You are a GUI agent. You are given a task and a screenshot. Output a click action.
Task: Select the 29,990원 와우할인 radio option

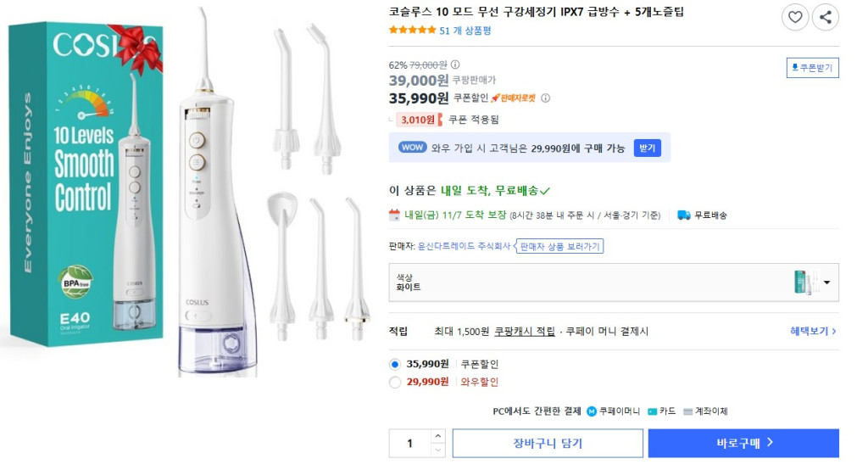click(x=394, y=382)
